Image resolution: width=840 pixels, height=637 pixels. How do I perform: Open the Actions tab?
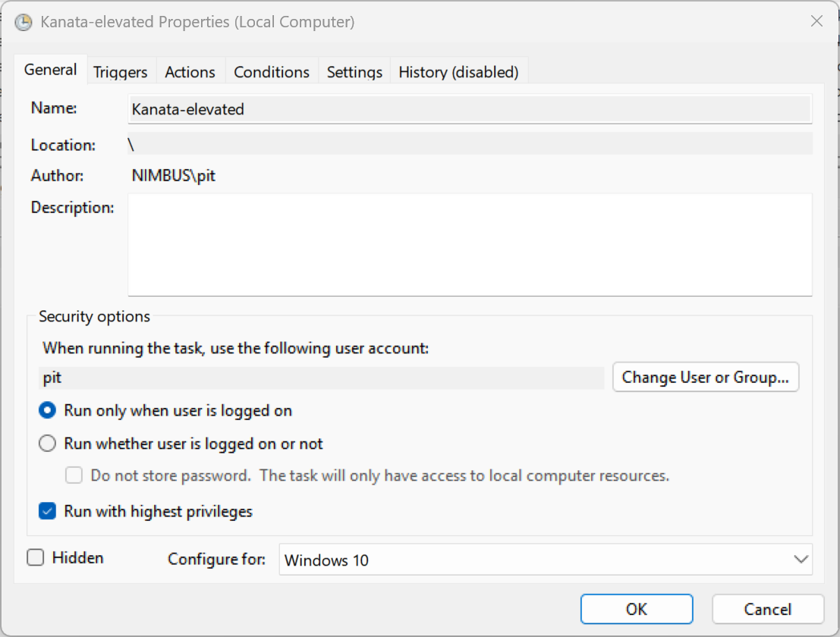[190, 72]
